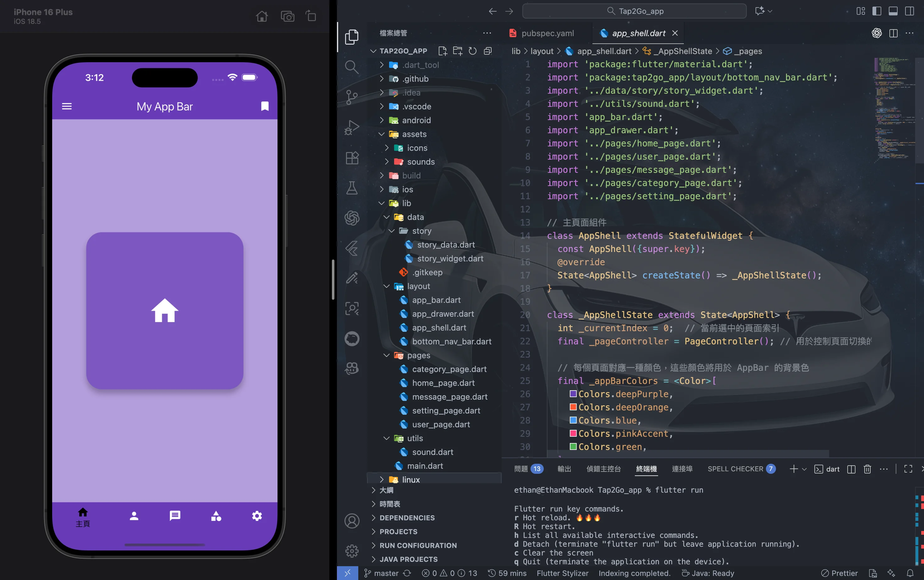Refresh the explorer file tree

coord(473,51)
